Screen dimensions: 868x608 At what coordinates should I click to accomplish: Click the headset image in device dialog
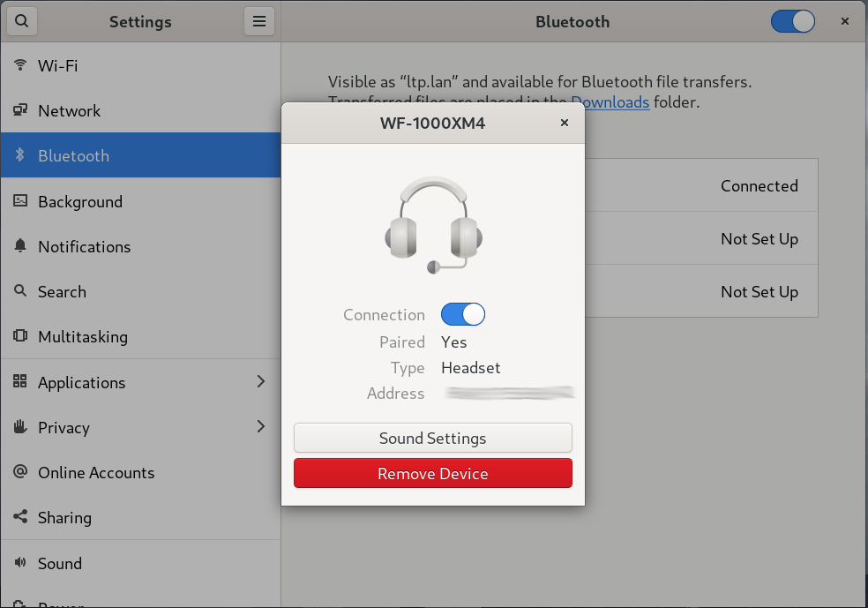(x=433, y=225)
